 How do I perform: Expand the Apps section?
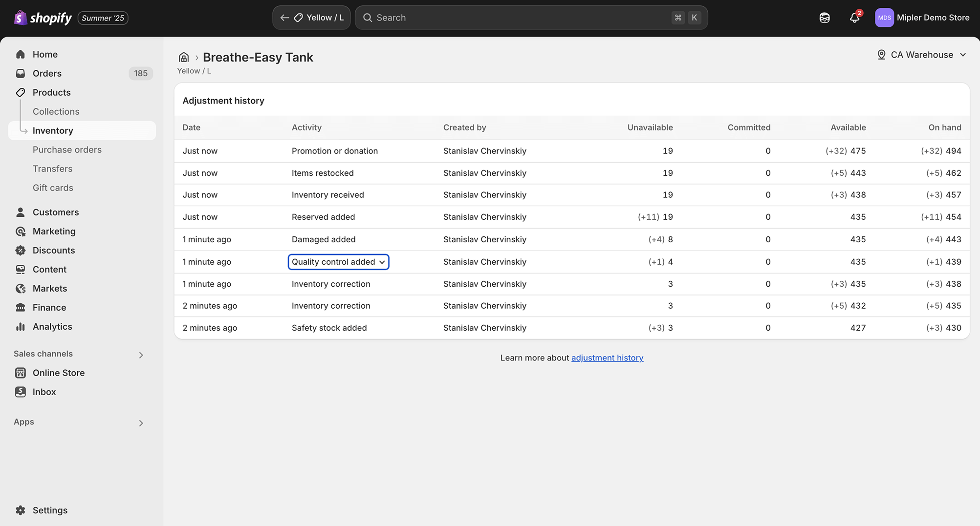pyautogui.click(x=141, y=423)
